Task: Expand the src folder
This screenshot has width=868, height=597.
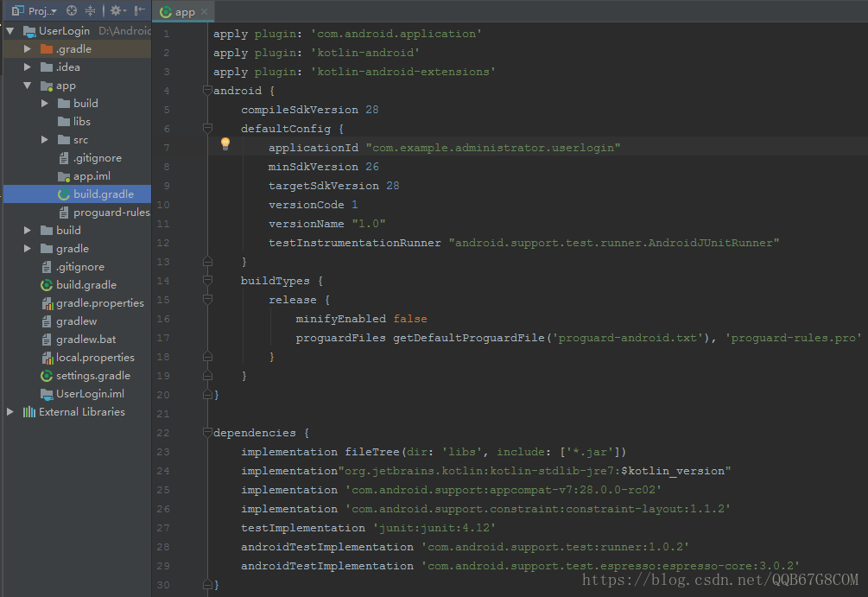Action: click(45, 140)
